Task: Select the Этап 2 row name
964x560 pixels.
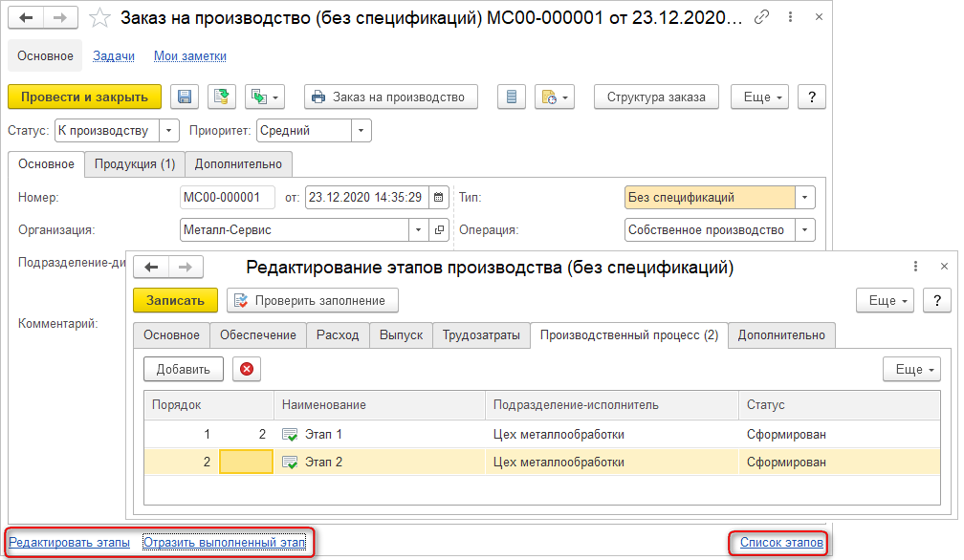Action: (x=323, y=462)
